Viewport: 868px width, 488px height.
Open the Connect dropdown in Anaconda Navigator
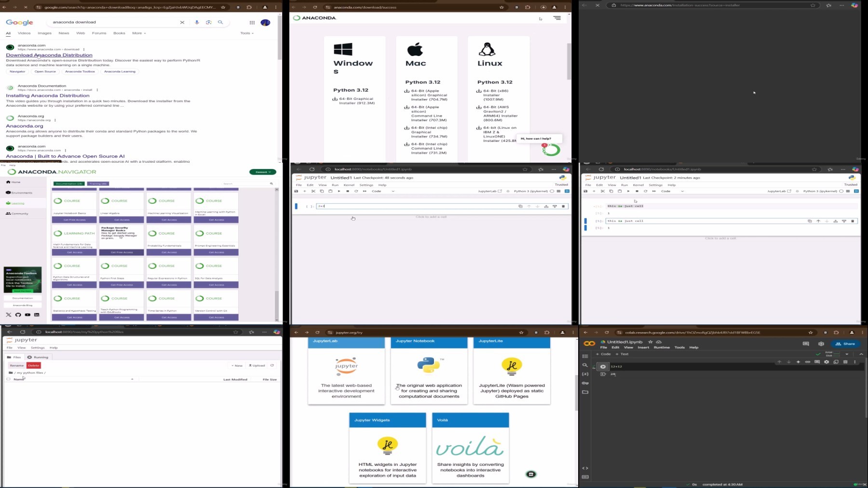pos(263,172)
